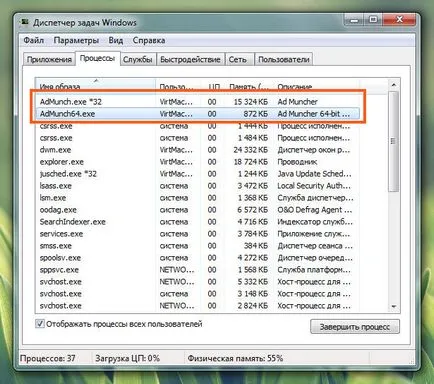
Task: Select the smss.exe process
Action: pyautogui.click(x=197, y=246)
